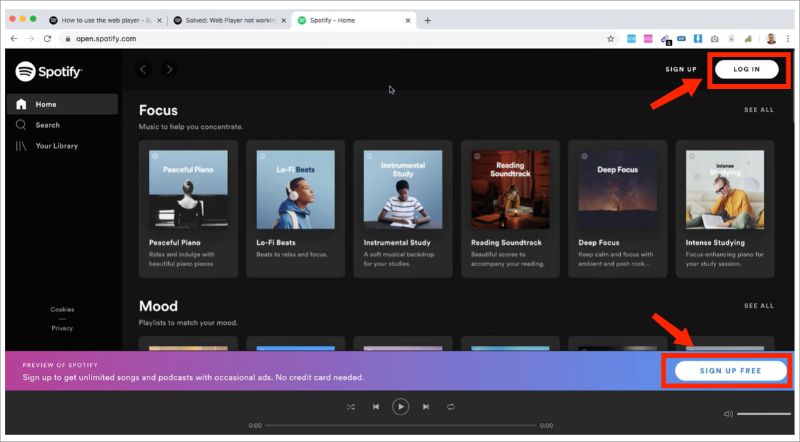Click the pink extension icon in toolbar

[648, 39]
